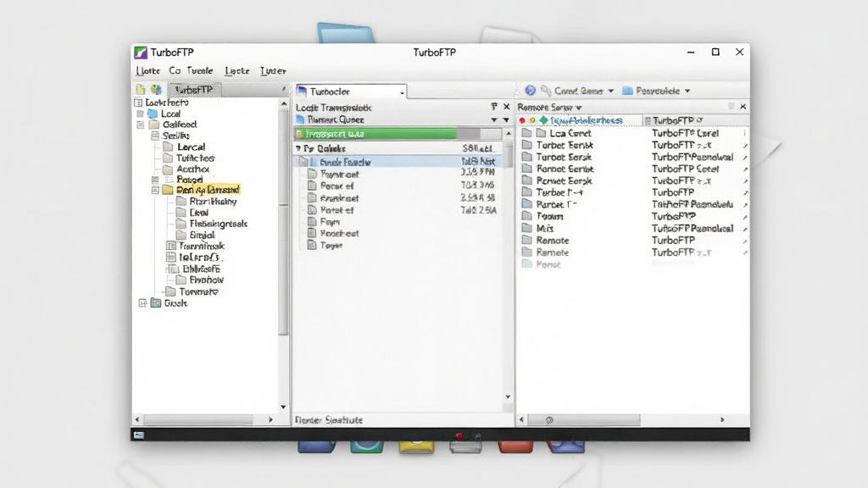Viewport: 868px width, 488px height.
Task: Click the small icon at the left of the black bar
Action: click(x=138, y=435)
